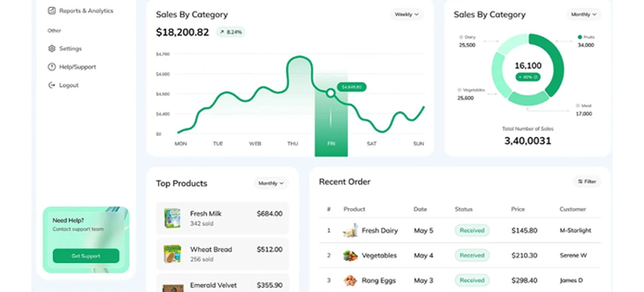Click customer James D
This screenshot has width=644, height=292.
click(571, 281)
